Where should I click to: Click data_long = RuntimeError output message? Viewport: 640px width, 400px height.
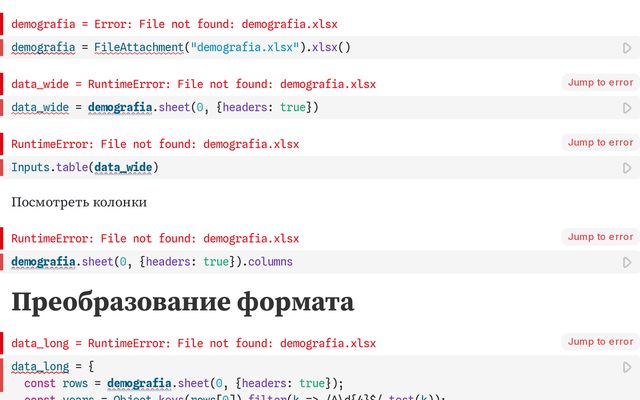click(193, 343)
